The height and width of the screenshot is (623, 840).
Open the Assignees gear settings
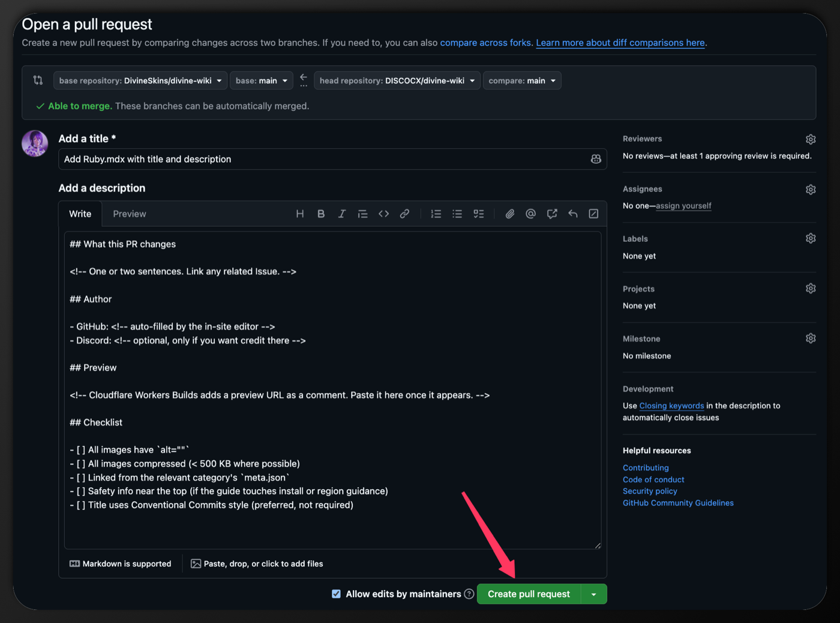point(811,190)
